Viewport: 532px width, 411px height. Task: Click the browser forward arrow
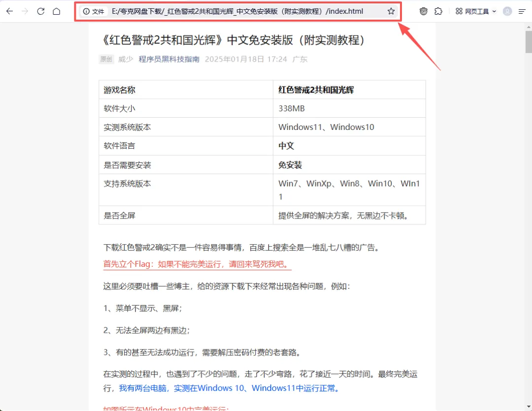(25, 11)
